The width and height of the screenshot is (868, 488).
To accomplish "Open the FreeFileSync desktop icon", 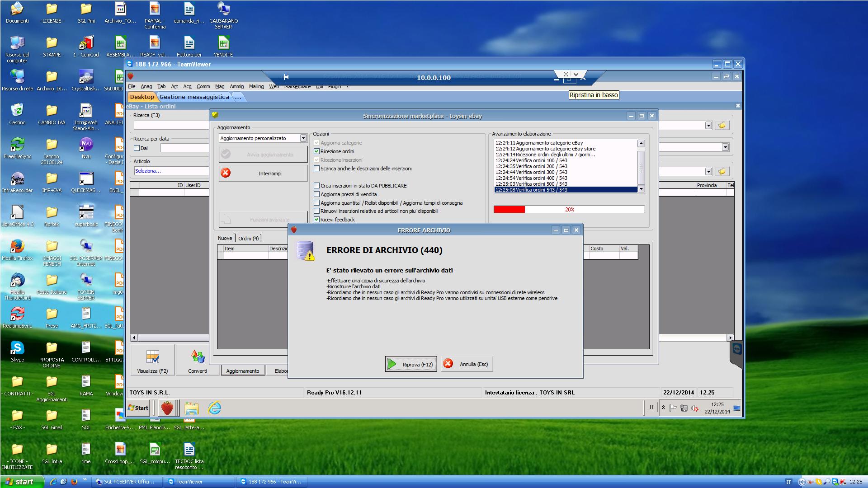I will tap(17, 145).
